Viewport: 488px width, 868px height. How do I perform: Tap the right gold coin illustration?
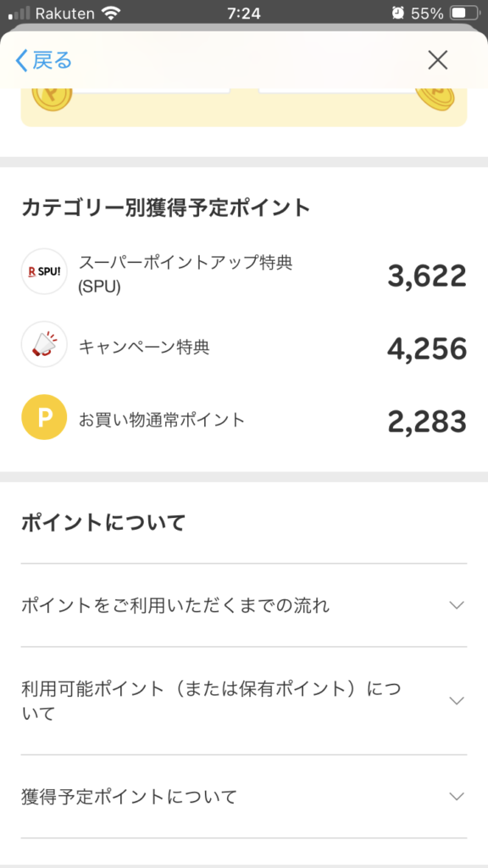tap(435, 99)
